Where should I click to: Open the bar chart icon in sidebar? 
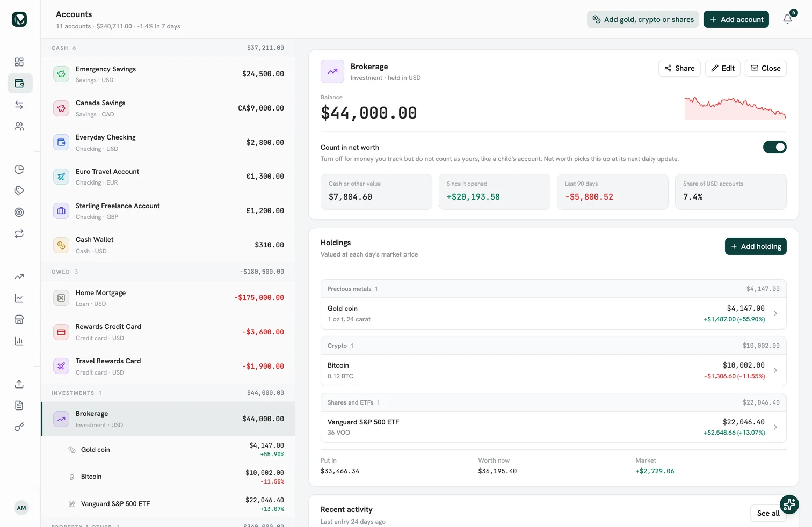pyautogui.click(x=19, y=341)
